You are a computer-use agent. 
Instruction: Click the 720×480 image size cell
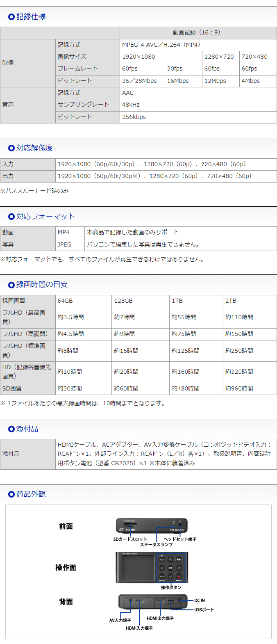click(258, 57)
